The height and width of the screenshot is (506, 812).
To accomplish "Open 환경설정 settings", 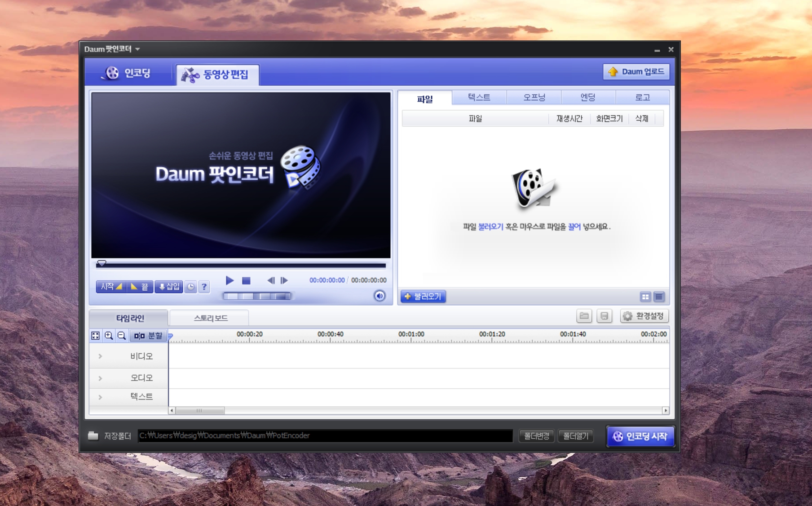I will pyautogui.click(x=644, y=316).
